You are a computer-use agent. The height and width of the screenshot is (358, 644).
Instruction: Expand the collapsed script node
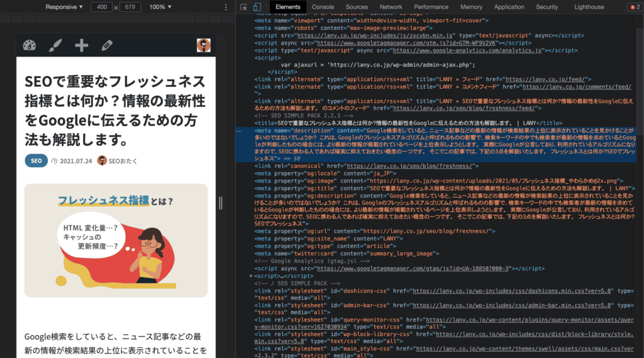coord(251,276)
